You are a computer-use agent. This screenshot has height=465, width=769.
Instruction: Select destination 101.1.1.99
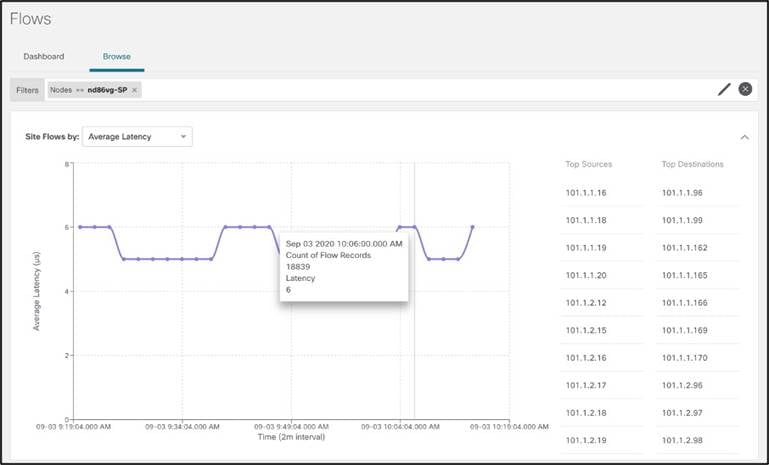click(x=682, y=220)
